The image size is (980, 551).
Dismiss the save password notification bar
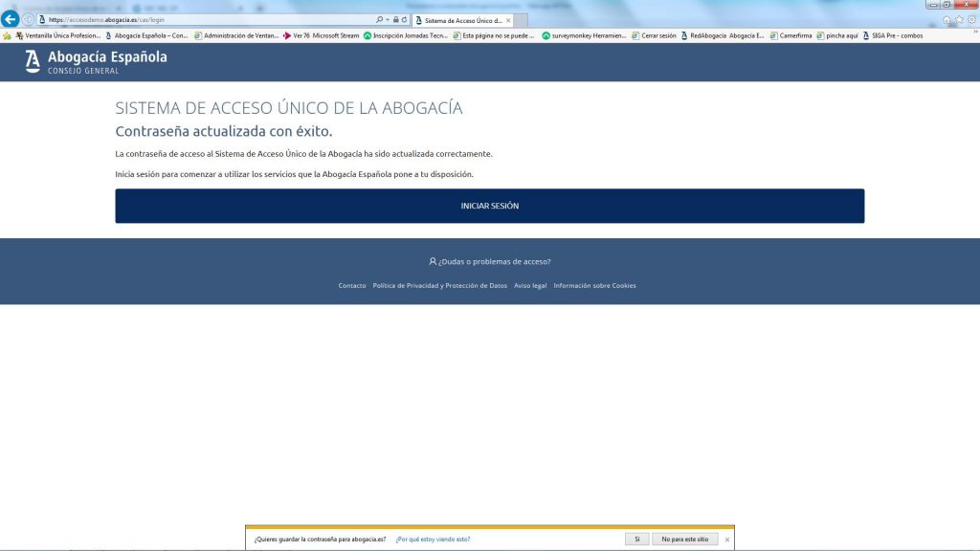[x=727, y=540]
